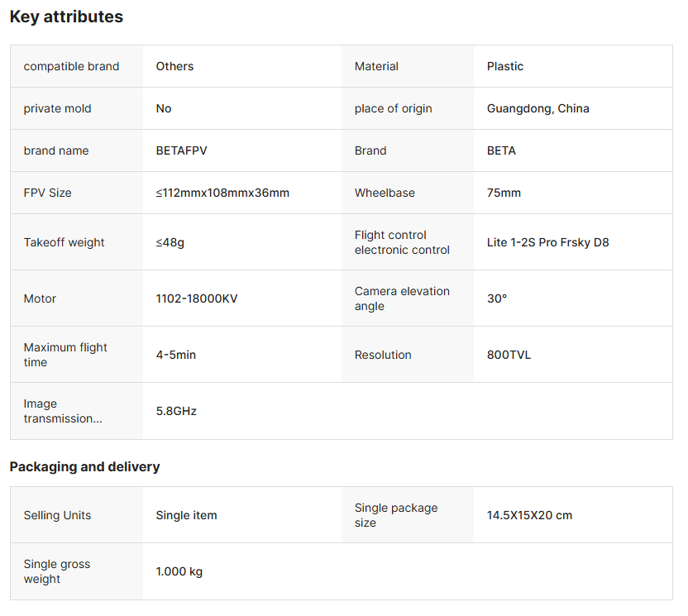Select the 30° camera elevation angle value
The width and height of the screenshot is (688, 616).
(x=496, y=298)
